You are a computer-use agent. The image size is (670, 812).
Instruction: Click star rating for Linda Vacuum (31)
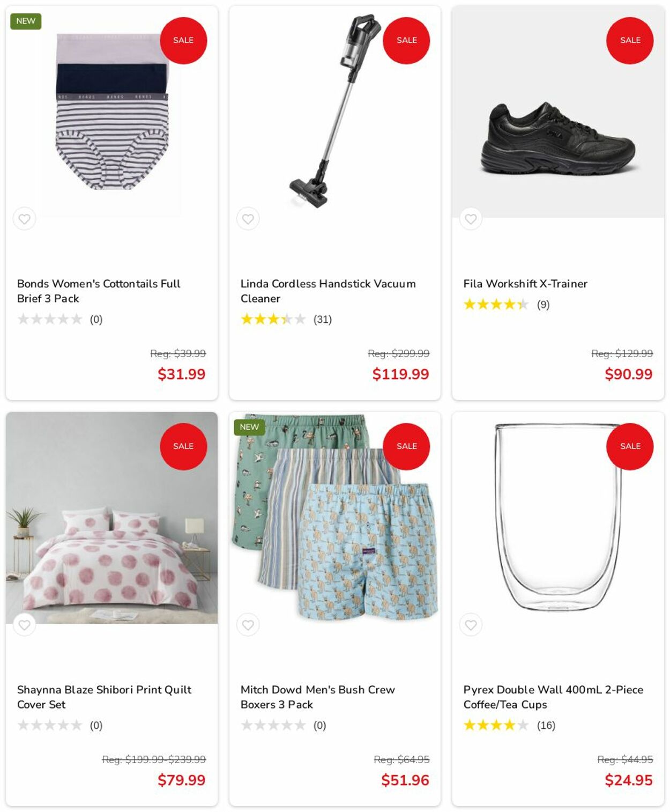(273, 320)
